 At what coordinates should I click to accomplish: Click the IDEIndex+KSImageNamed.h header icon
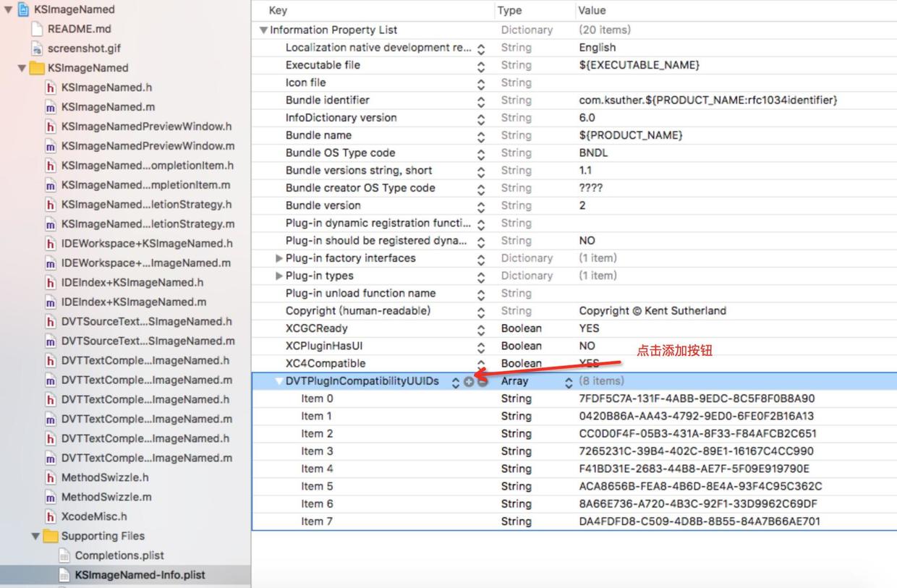[50, 283]
